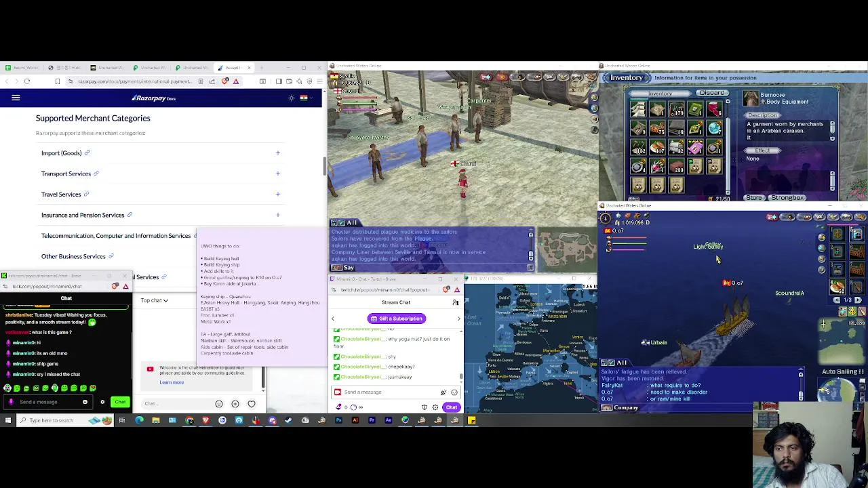Copy anchor link next to Transport Services
868x488 pixels.
[96, 174]
